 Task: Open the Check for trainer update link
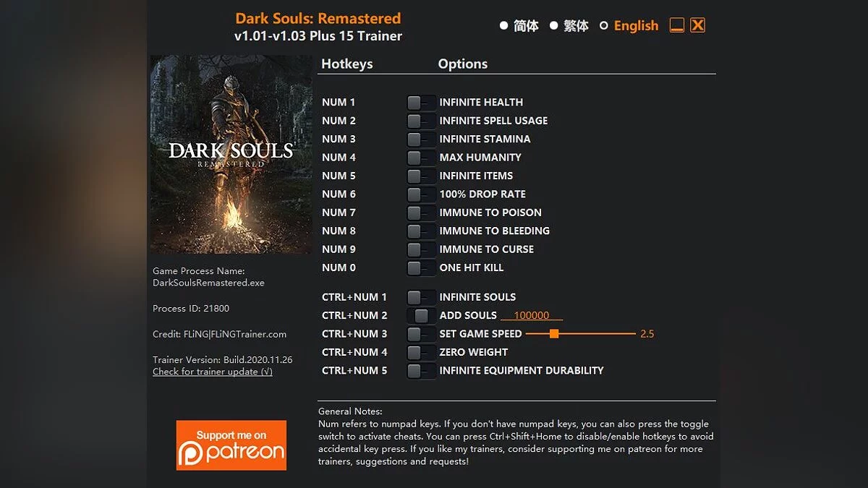[x=211, y=371]
